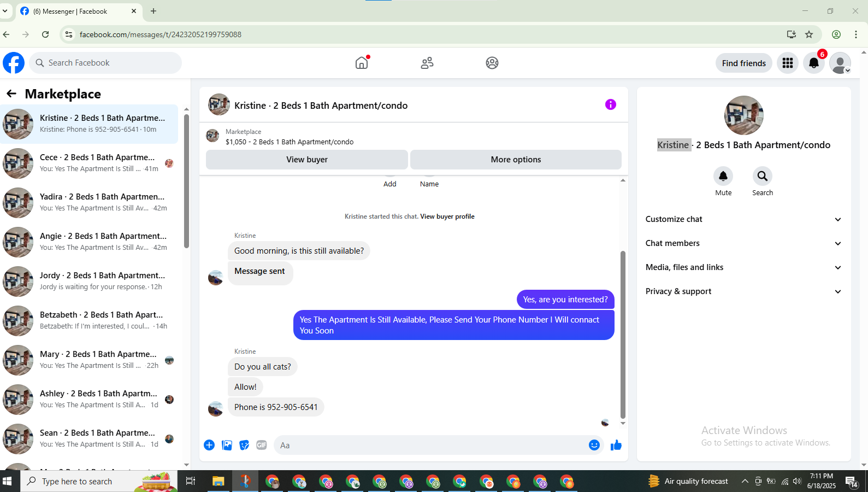868x492 pixels.
Task: Open Sean's apartment conversation
Action: 89,439
